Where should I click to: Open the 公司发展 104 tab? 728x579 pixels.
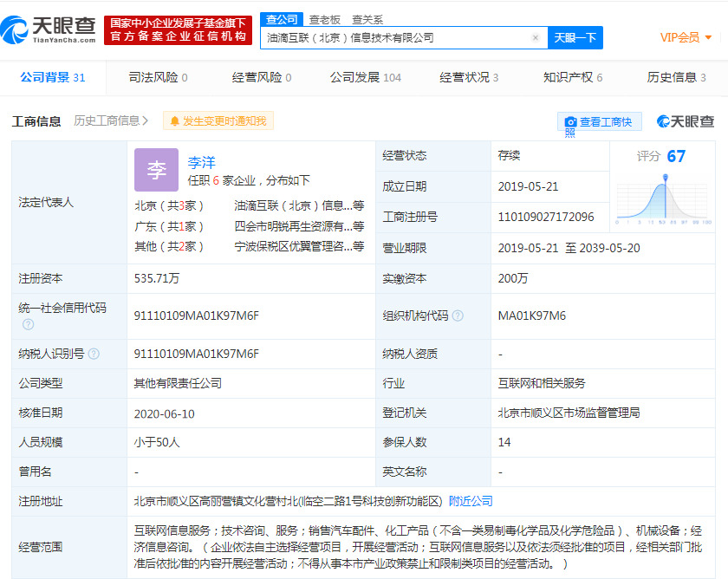click(366, 77)
